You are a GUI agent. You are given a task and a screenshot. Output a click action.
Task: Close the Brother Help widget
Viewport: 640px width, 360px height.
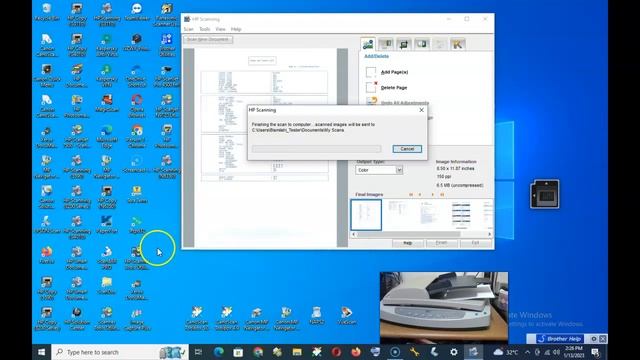[x=602, y=339]
